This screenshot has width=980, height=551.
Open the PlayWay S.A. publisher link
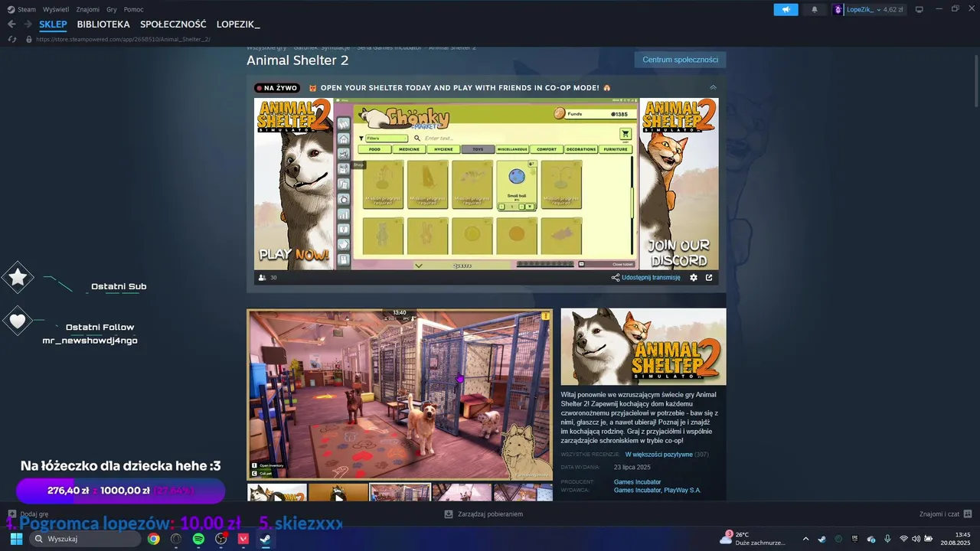[x=682, y=490]
